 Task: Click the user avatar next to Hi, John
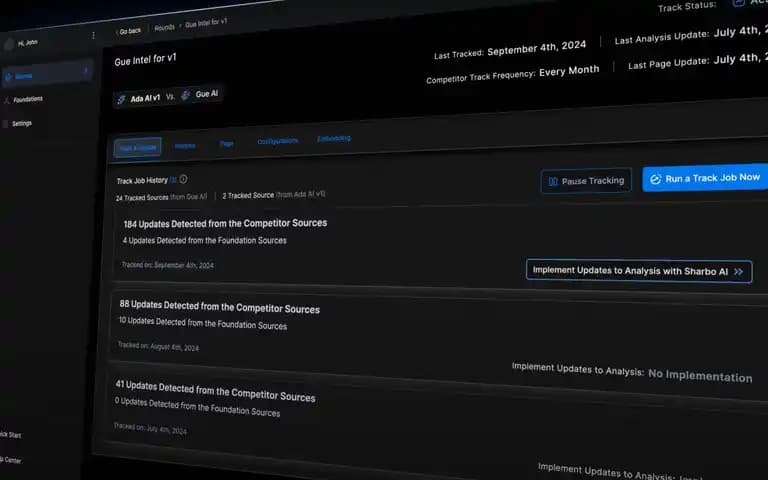pyautogui.click(x=9, y=45)
